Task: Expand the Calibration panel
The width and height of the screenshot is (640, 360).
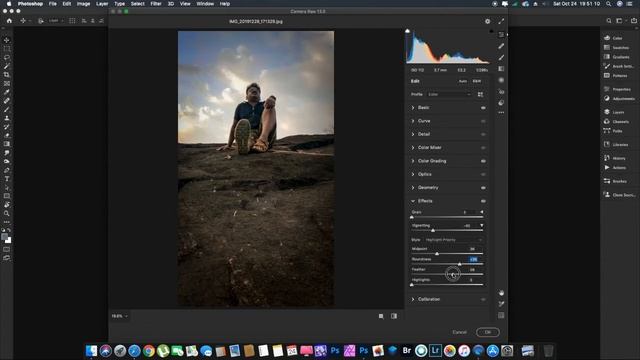Action: 413,300
